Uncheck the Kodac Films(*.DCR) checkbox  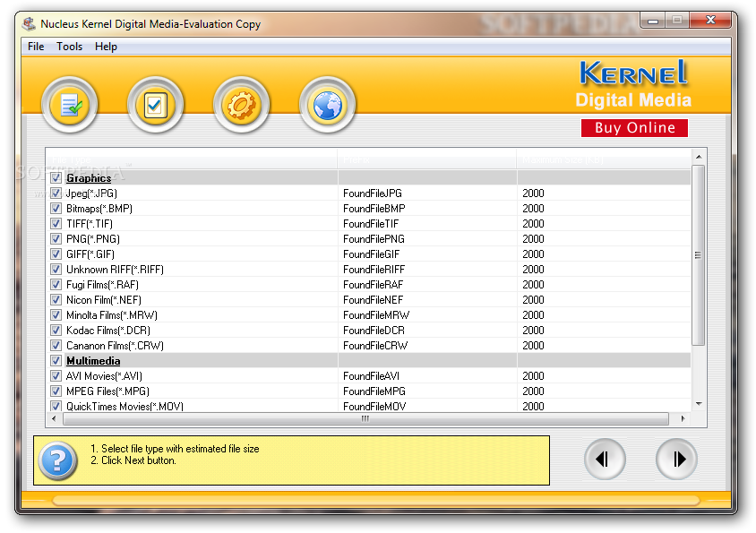(x=56, y=330)
